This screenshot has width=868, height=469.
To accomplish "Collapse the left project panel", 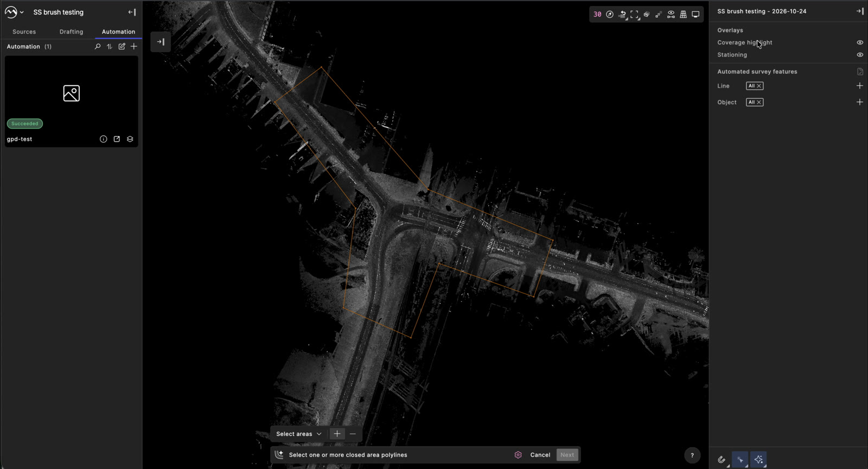I will (x=132, y=12).
